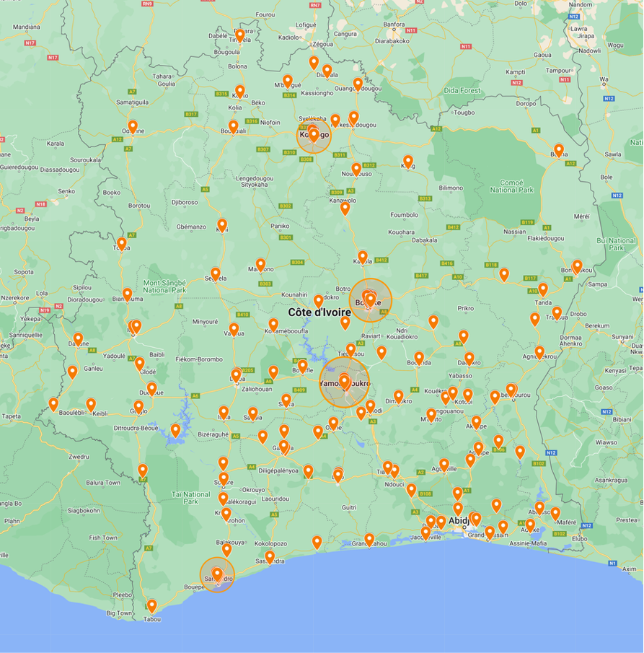
Task: Click the Séguéla map pin
Action: coord(215,274)
